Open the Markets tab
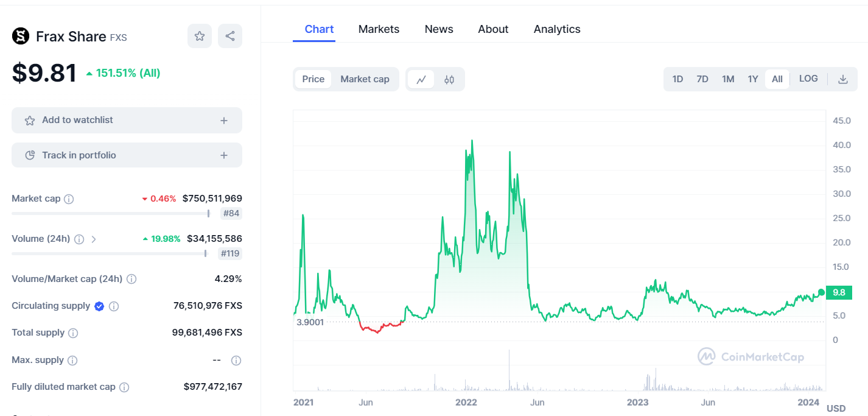868x416 pixels. click(379, 29)
